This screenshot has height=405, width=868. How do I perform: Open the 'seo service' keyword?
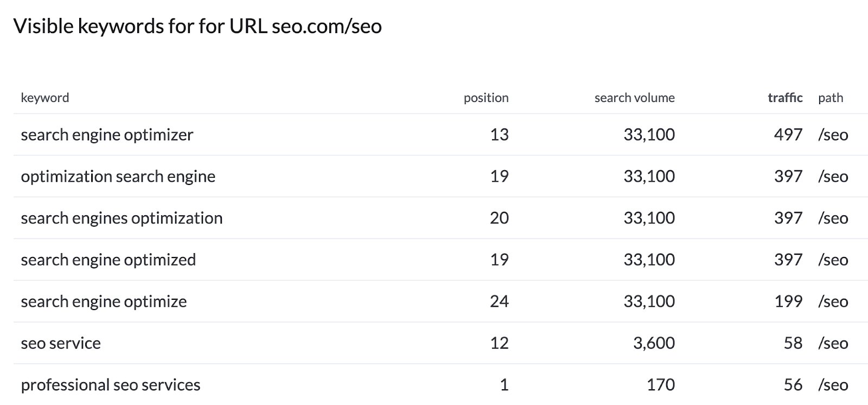[x=61, y=344]
